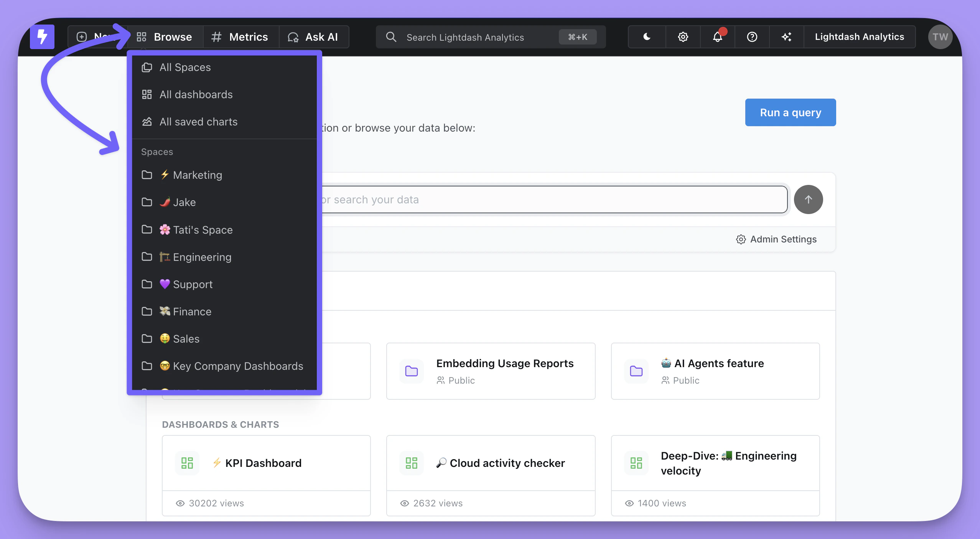Open the Marketing space
Viewport: 980px width, 539px height.
[197, 175]
